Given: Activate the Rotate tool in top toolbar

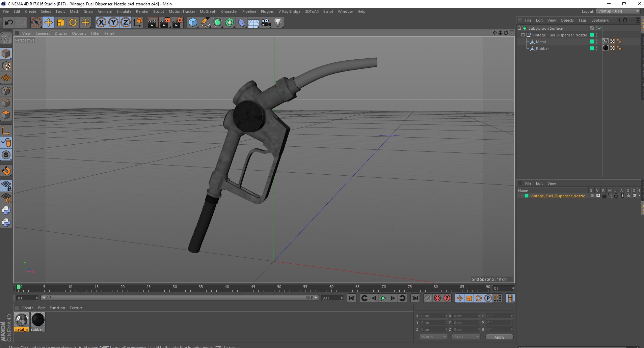Looking at the screenshot, I should tap(73, 23).
